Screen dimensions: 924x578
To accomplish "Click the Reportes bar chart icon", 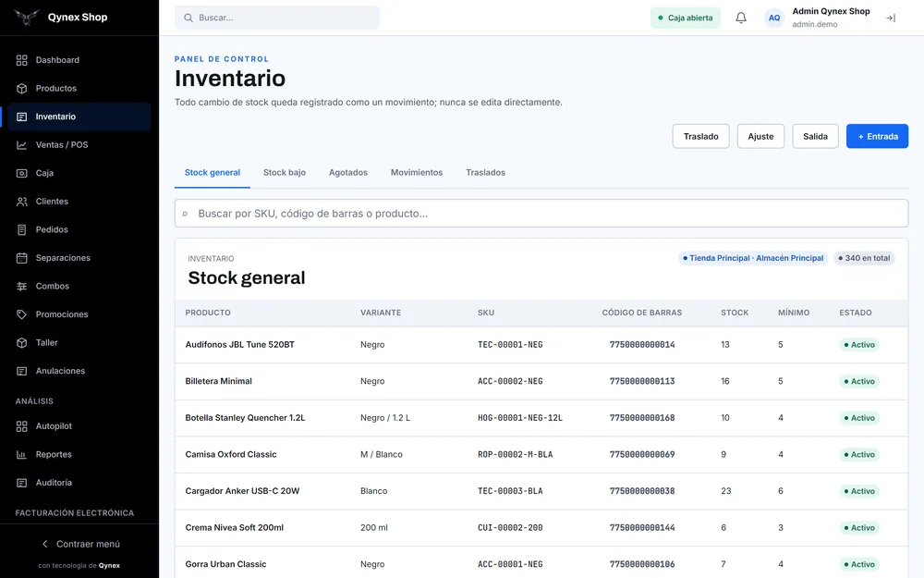I will [x=22, y=455].
